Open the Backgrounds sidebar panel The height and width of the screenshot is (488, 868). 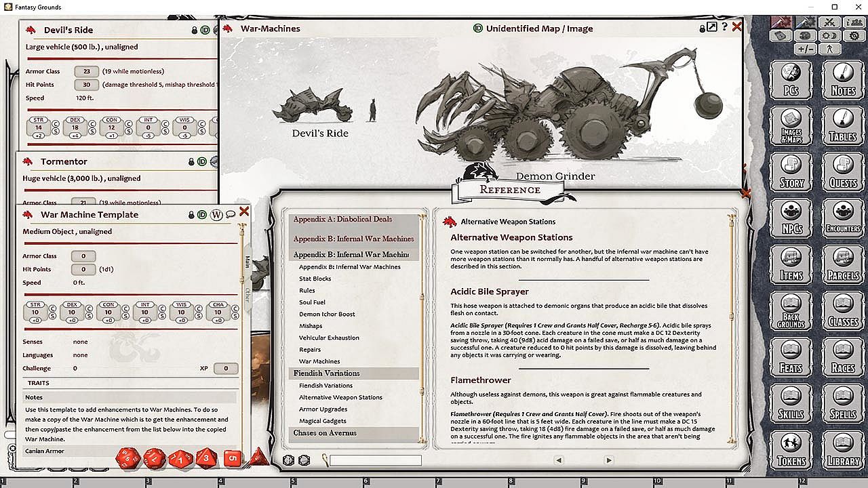coord(791,310)
